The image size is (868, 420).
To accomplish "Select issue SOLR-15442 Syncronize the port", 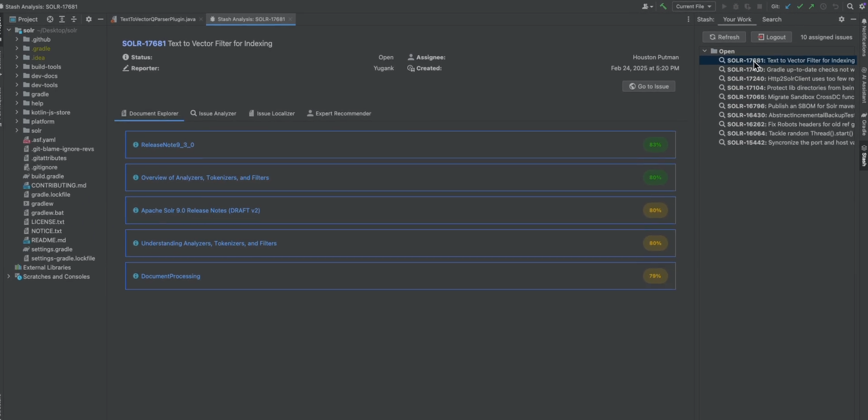I will [786, 143].
